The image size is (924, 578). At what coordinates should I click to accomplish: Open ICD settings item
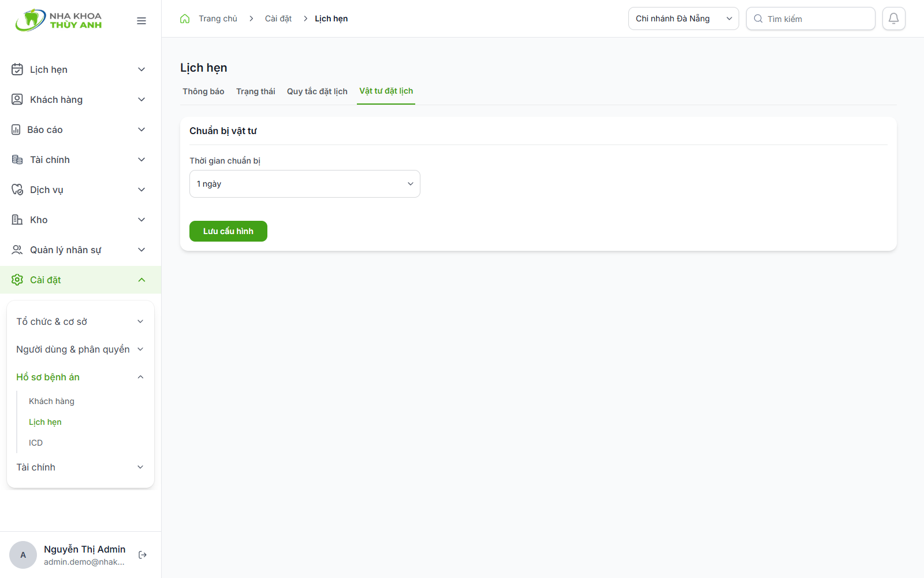pyautogui.click(x=36, y=443)
